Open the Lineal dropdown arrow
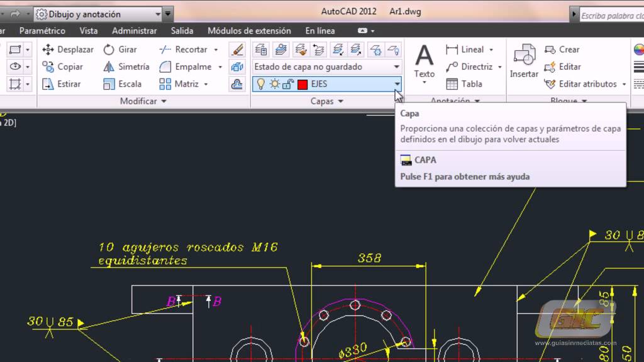The width and height of the screenshot is (644, 362). coord(491,50)
